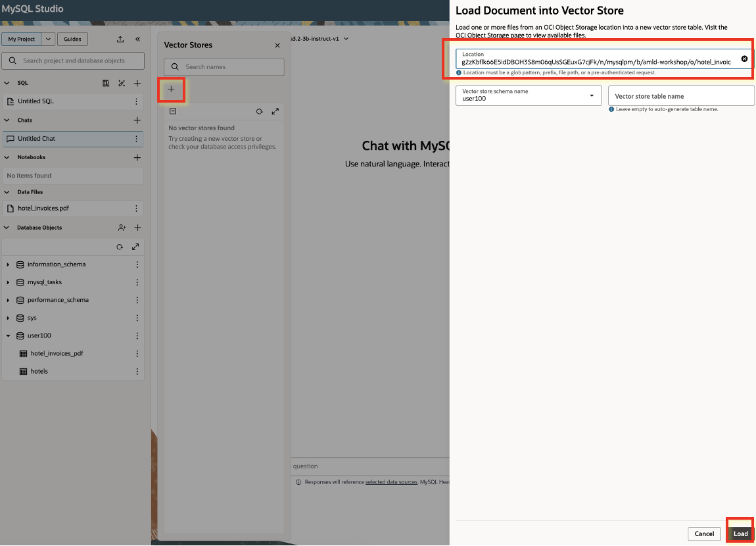Add a new vector store with plus icon
756x546 pixels.
tap(171, 89)
